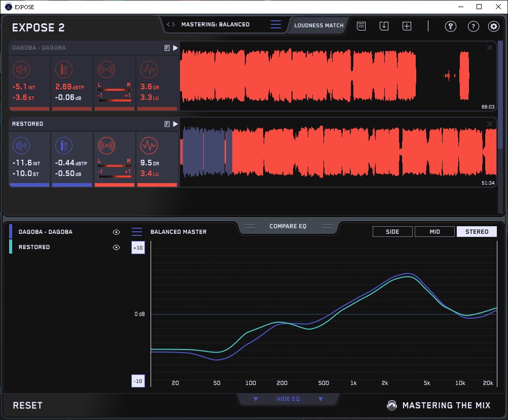
Task: Click the 9.5 DR dynamic range reading
Action: tap(150, 163)
